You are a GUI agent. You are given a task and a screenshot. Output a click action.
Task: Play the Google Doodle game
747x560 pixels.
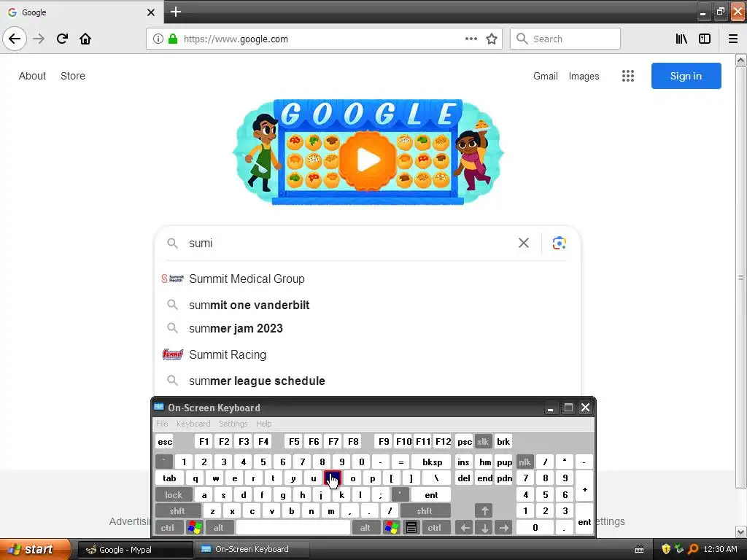[368, 160]
